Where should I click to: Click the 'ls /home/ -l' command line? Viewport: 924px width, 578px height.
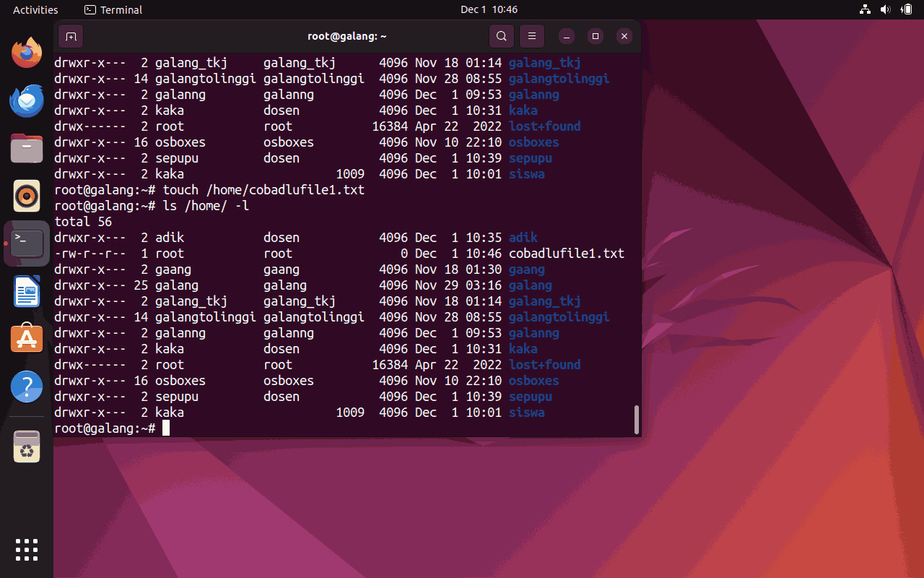coord(206,206)
